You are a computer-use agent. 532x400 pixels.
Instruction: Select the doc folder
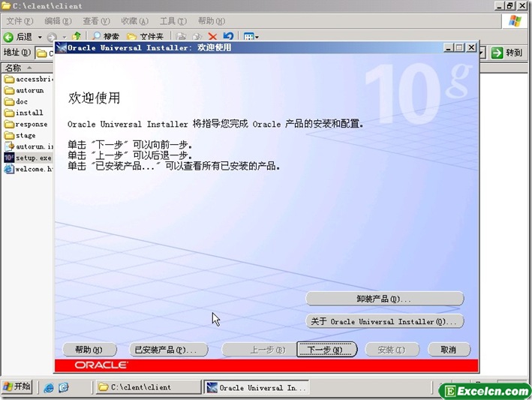pyautogui.click(x=16, y=102)
